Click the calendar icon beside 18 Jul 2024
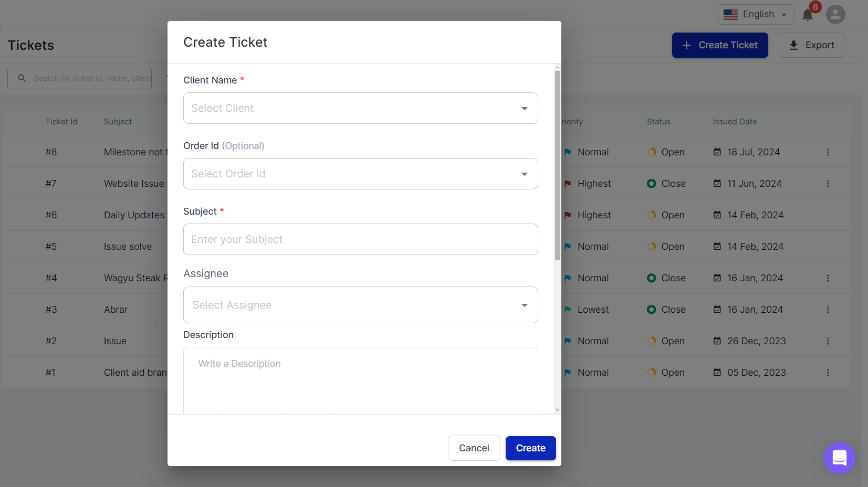Screen dimensions: 868x487 717,152
